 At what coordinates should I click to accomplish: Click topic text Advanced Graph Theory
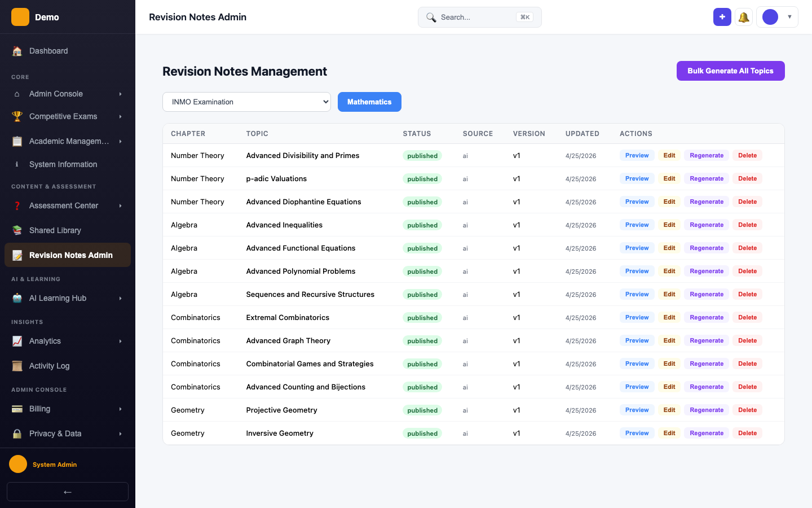coord(288,340)
